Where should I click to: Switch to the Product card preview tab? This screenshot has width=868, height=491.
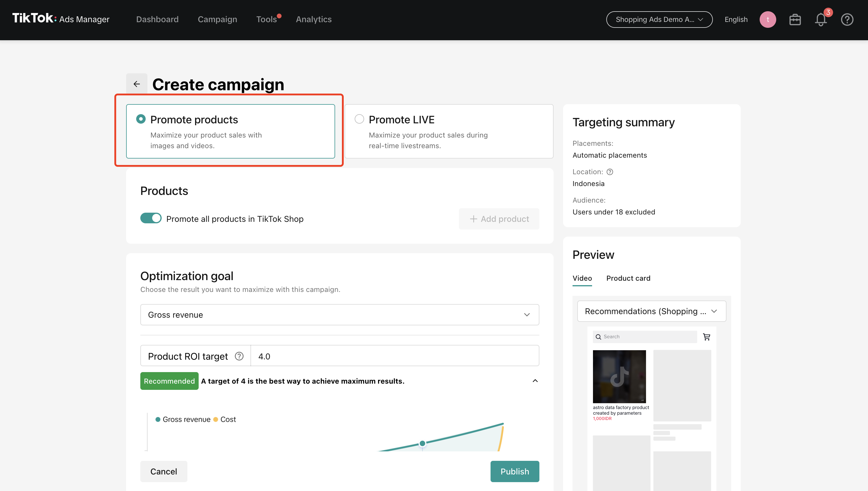628,278
